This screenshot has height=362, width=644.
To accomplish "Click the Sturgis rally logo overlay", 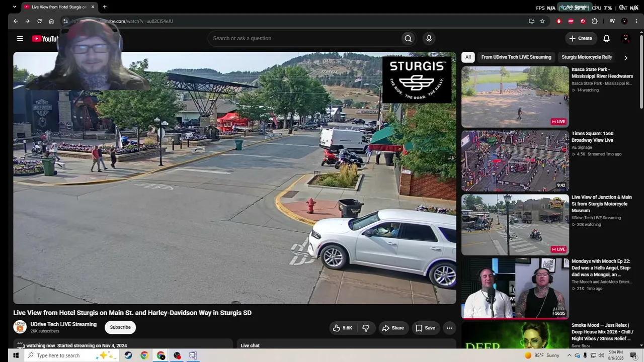I will coord(417,79).
